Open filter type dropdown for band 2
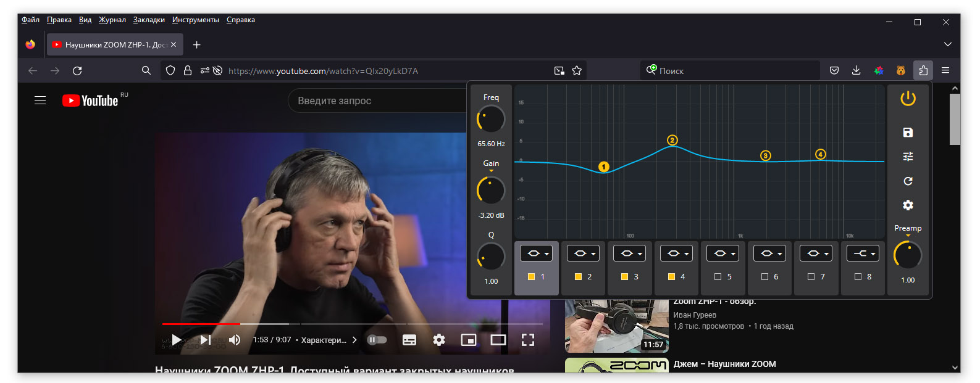This screenshot has width=980, height=383. coord(583,253)
